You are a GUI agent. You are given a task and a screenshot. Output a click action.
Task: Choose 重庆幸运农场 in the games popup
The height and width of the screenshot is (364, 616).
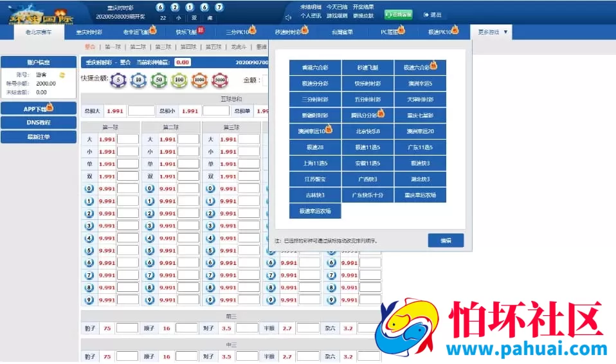[x=420, y=195]
